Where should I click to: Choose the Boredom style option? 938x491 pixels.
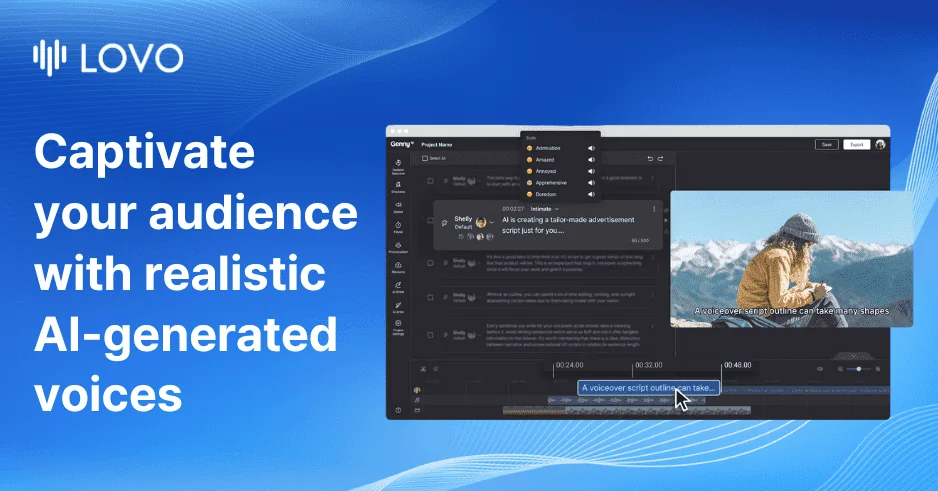click(x=546, y=194)
